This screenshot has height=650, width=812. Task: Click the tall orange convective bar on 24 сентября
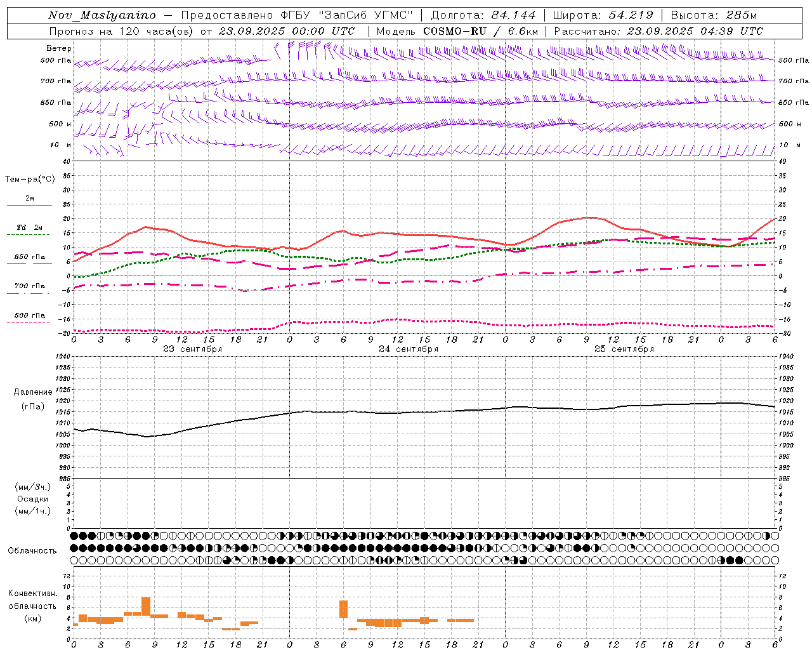tap(344, 609)
